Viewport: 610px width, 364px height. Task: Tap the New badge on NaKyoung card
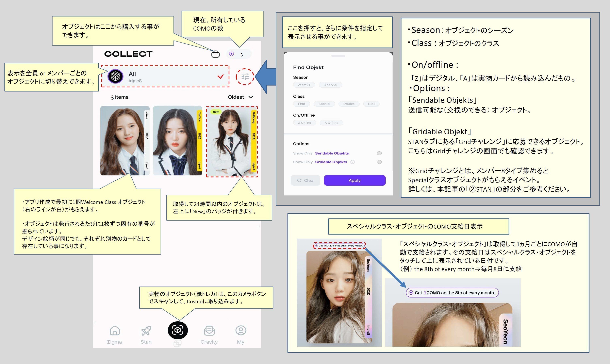pos(216,112)
